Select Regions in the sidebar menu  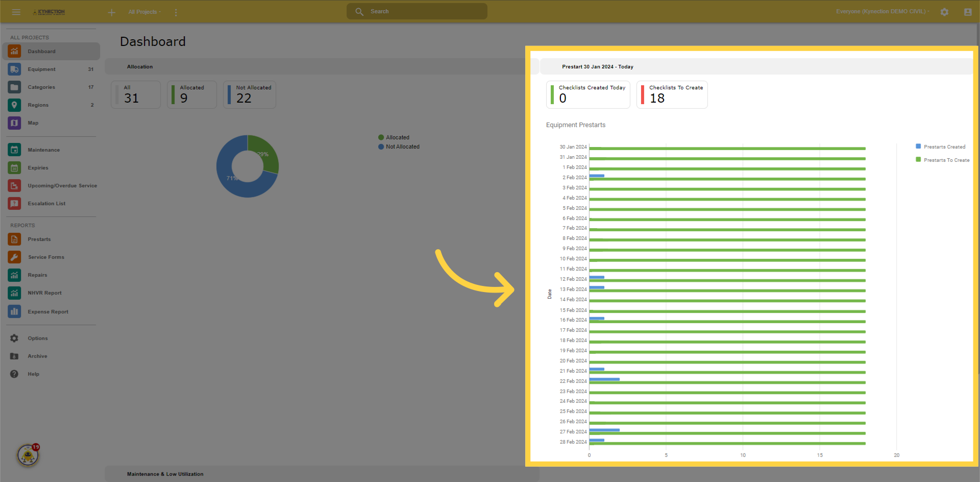click(x=38, y=105)
